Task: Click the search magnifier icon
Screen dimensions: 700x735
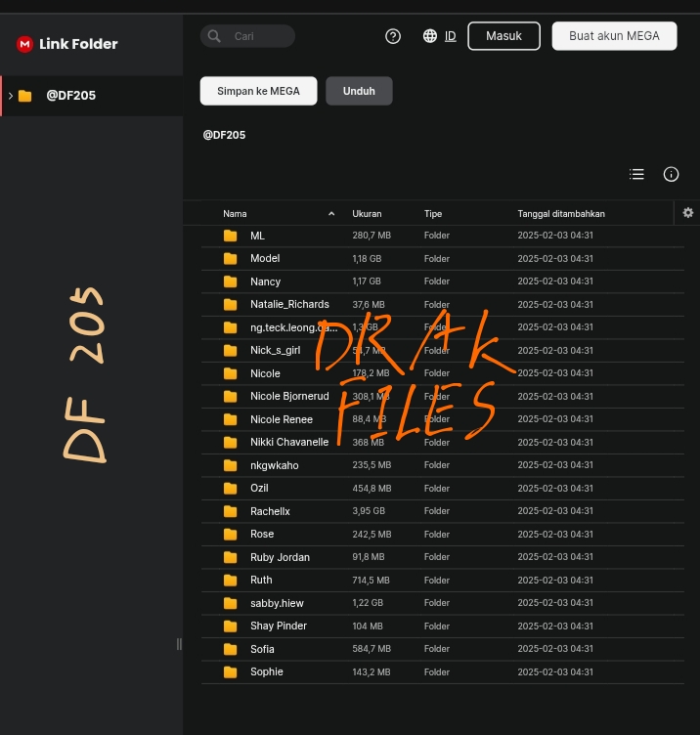Action: (x=214, y=36)
